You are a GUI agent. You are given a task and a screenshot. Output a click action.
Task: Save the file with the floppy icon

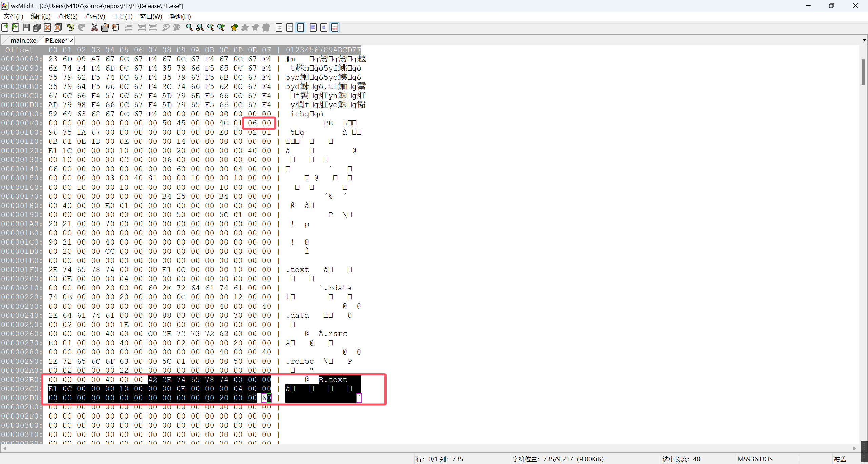[x=26, y=27]
